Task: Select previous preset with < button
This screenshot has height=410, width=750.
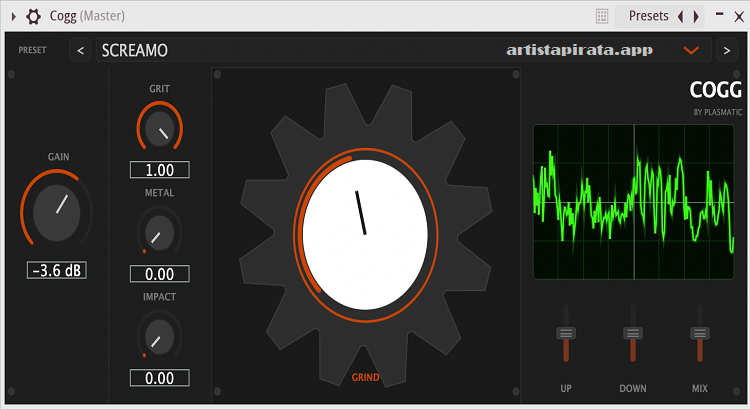Action: tap(80, 50)
